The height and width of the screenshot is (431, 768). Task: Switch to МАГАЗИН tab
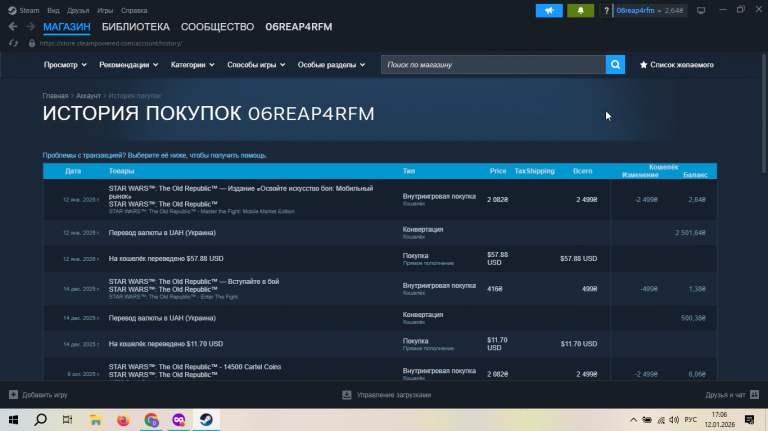(67, 27)
